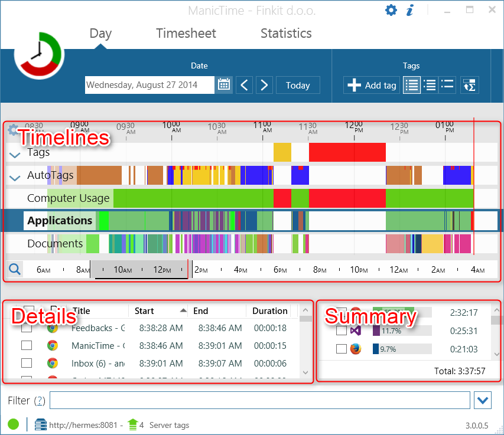Click the magnifier icon near the timescale
This screenshot has height=435, width=504.
click(14, 269)
